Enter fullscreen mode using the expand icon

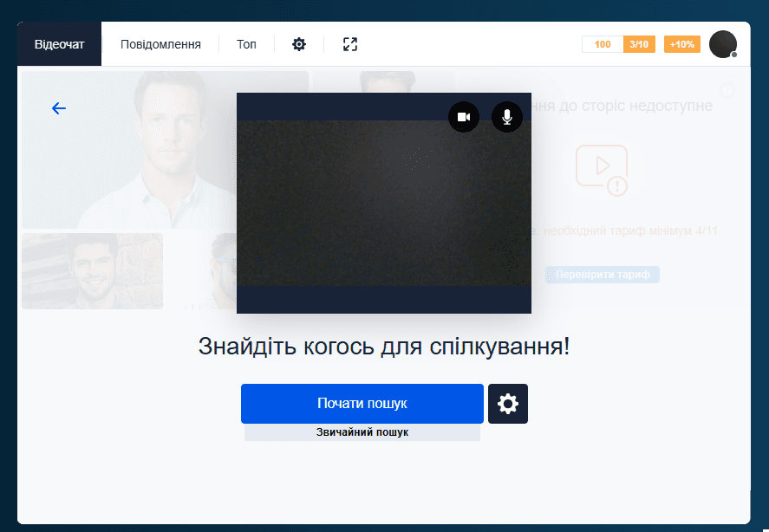[349, 43]
